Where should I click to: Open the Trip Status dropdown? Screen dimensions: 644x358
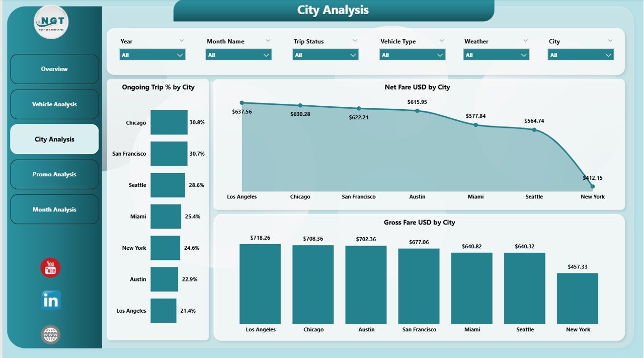(x=355, y=54)
